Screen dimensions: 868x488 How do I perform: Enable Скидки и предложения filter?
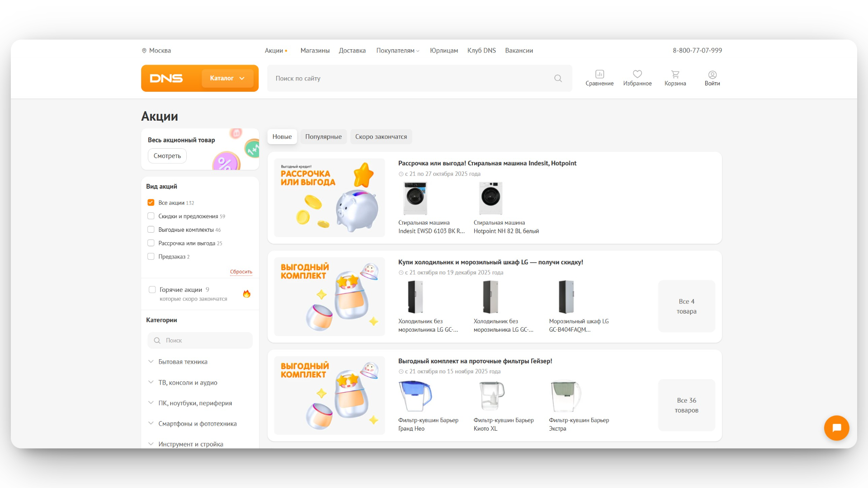pos(151,216)
